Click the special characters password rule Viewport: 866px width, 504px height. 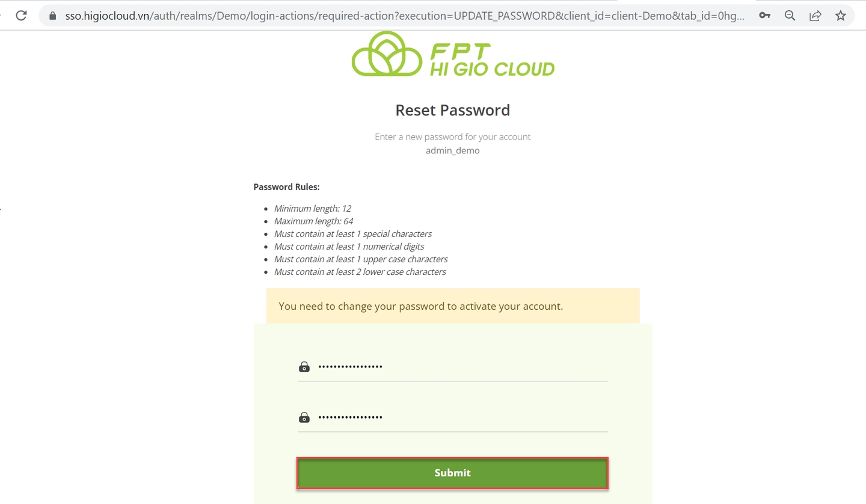(353, 234)
